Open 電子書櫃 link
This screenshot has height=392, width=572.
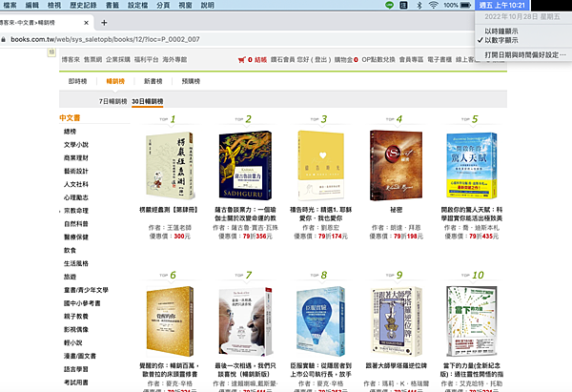click(439, 59)
